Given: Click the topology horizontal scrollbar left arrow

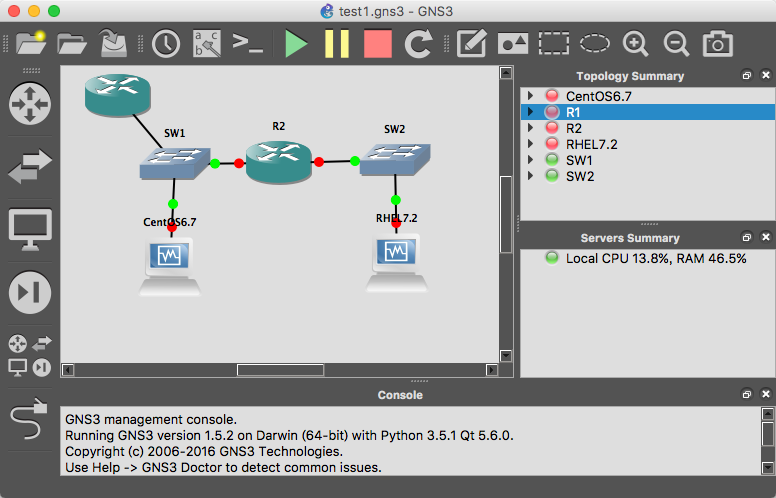Looking at the screenshot, I should coord(68,370).
